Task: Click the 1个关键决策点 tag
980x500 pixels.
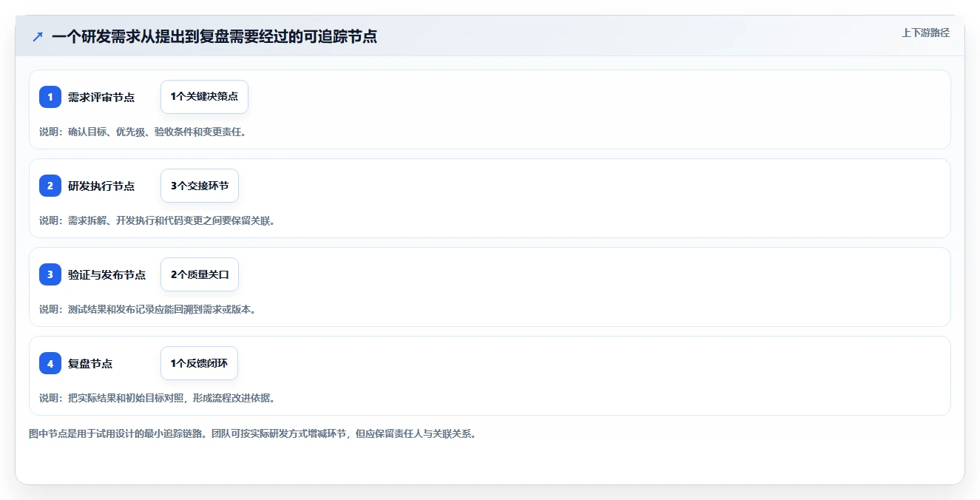Action: (x=204, y=97)
